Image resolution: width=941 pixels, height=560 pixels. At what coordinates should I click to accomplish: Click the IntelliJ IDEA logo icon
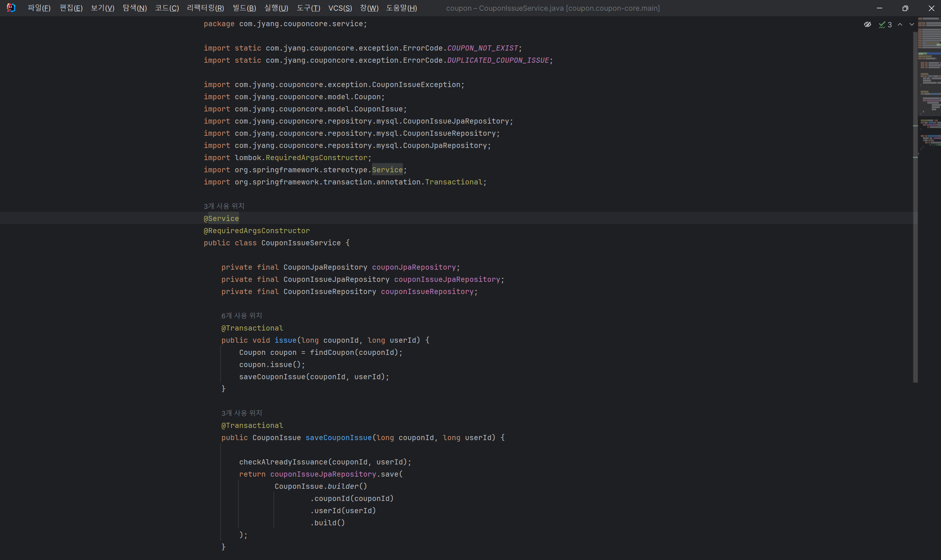11,7
